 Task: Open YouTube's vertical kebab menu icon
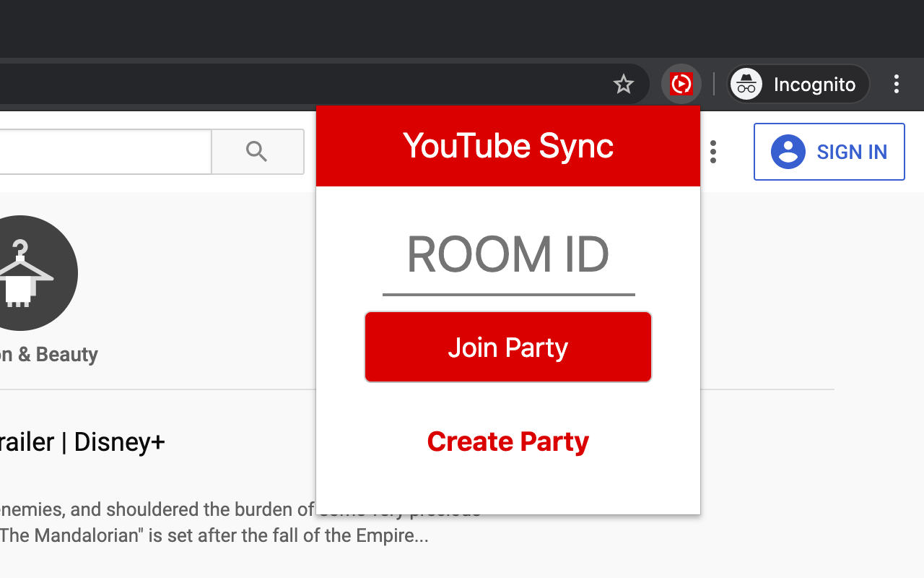[x=713, y=152]
